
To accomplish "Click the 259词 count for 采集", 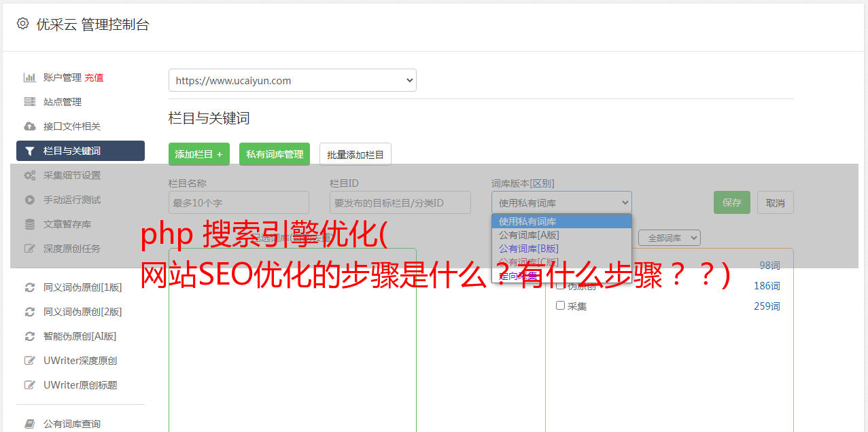I will [x=767, y=306].
